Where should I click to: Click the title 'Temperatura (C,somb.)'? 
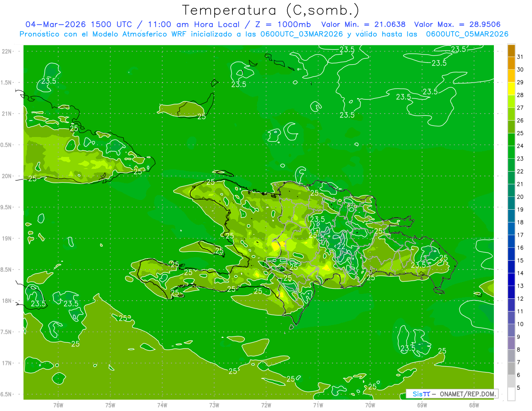pyautogui.click(x=271, y=10)
